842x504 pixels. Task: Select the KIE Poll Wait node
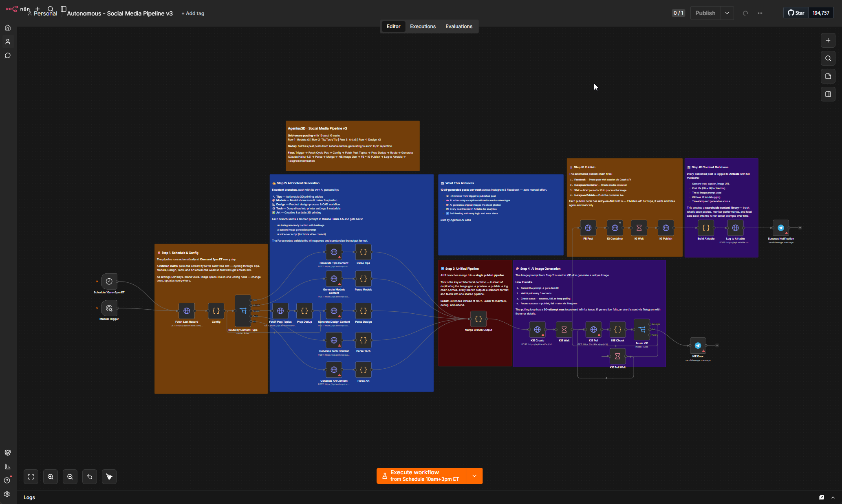tap(617, 357)
